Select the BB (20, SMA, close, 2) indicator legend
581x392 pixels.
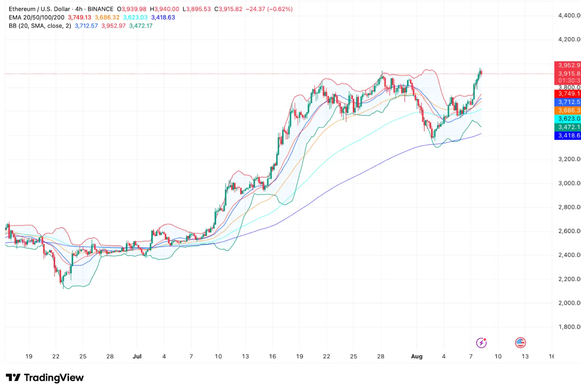point(40,26)
